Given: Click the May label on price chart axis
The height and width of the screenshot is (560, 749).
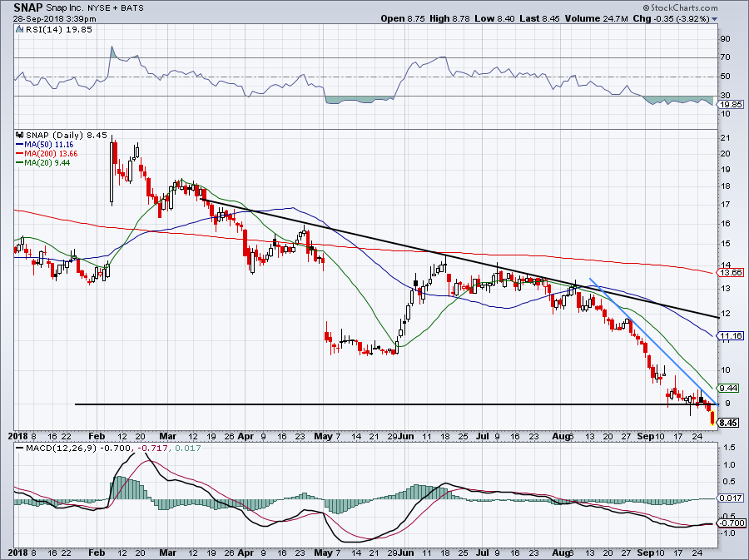Looking at the screenshot, I should tap(324, 436).
